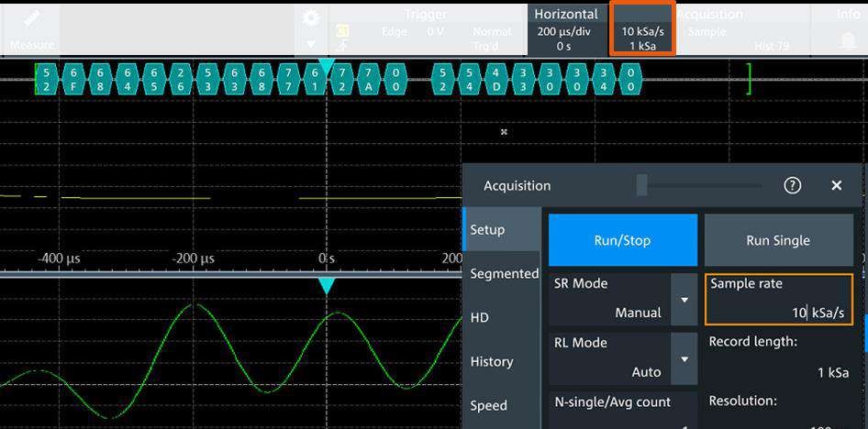Click the notification bell under Info
This screenshot has width=868, height=429.
[x=848, y=42]
